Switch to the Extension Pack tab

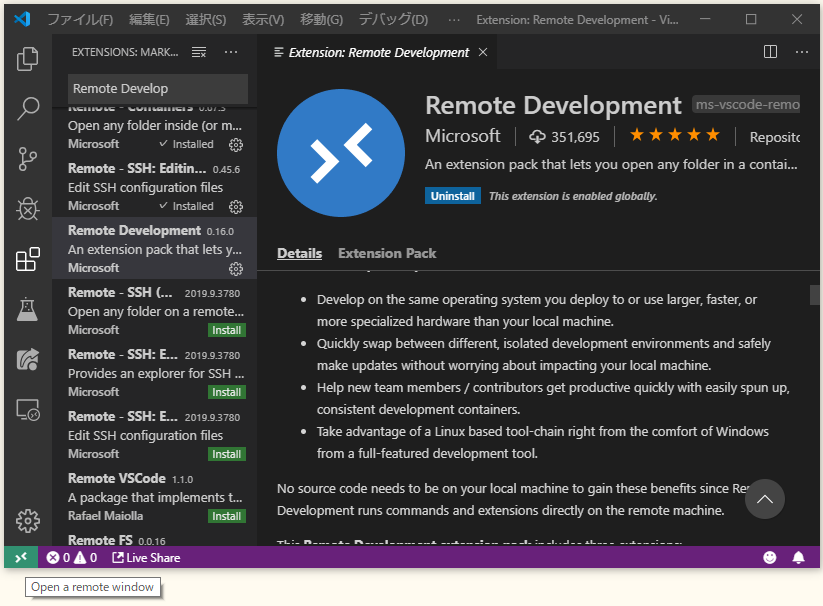387,253
